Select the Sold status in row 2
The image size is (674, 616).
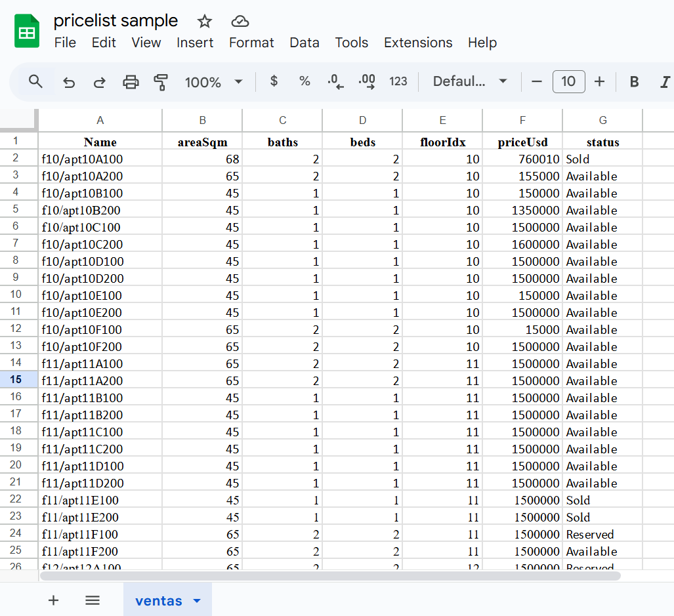coord(602,159)
